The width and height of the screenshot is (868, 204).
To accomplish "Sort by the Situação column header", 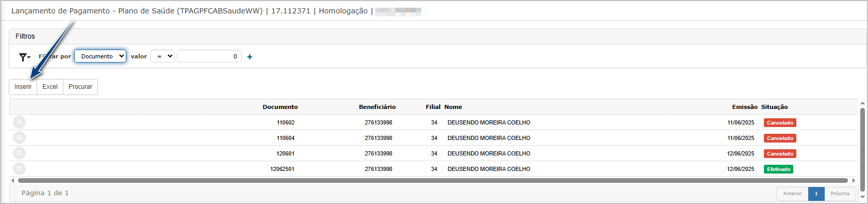I will pos(774,107).
